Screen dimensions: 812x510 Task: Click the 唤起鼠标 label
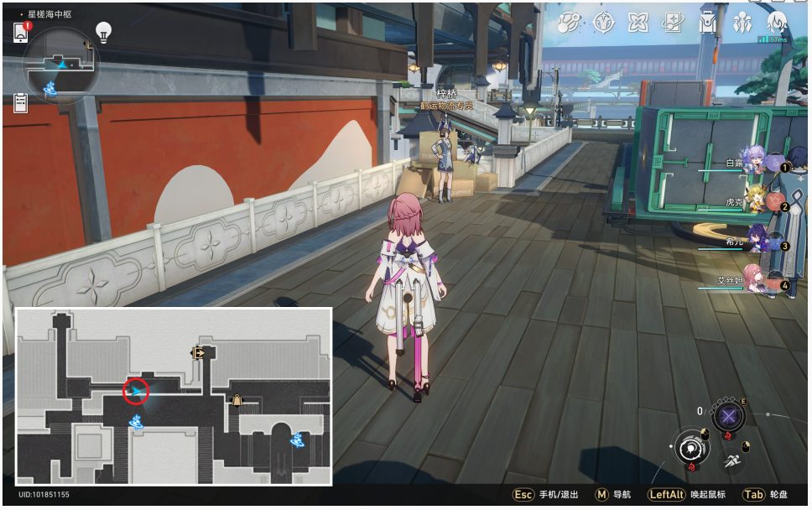[x=708, y=495]
